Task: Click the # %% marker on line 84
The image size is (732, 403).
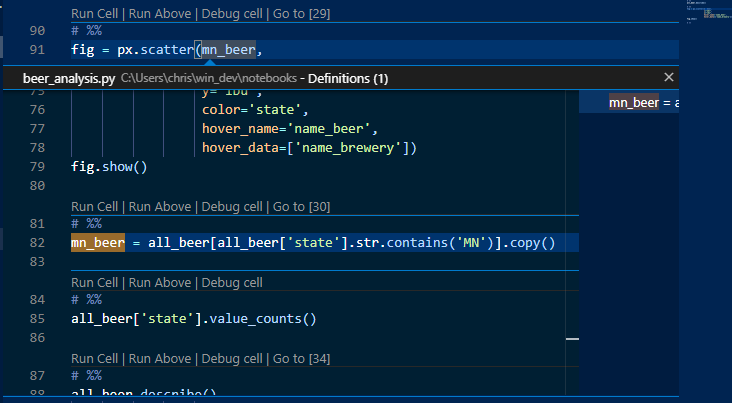Action: pos(86,299)
